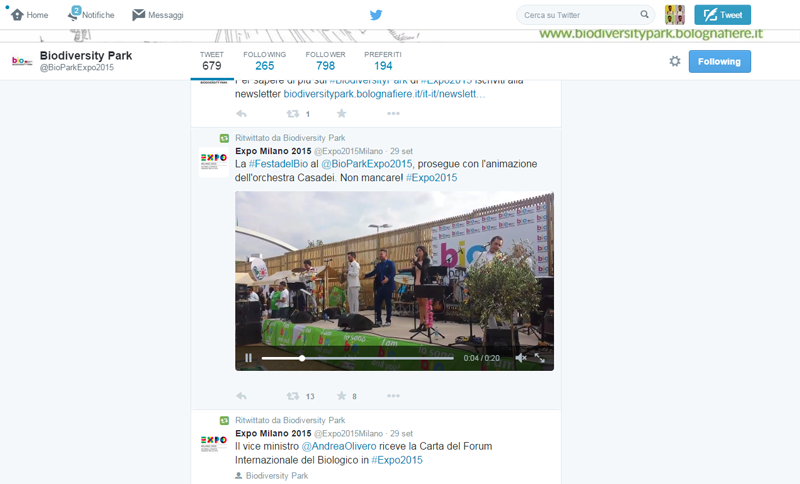Reply to the FestadelBio video tweet

(241, 396)
